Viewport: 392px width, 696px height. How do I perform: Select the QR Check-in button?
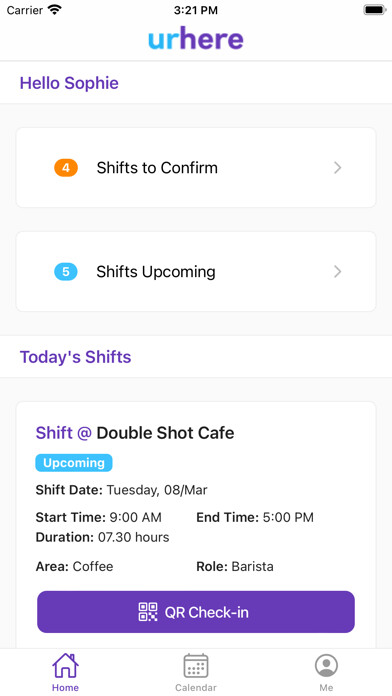[x=196, y=612]
